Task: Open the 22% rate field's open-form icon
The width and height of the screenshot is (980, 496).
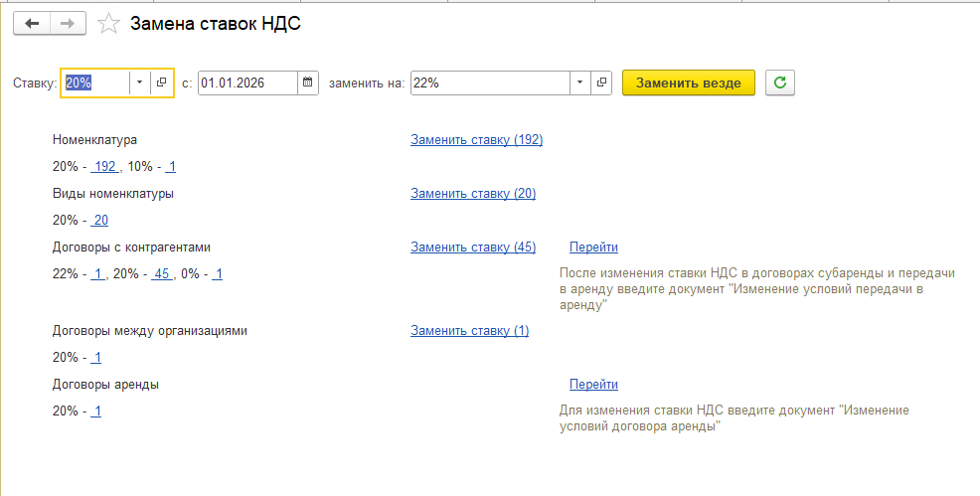Action: (601, 83)
